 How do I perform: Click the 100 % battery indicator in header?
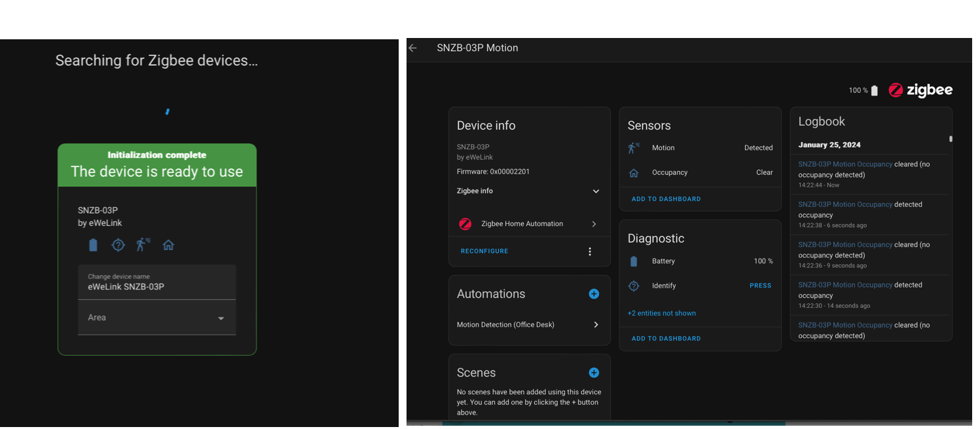tap(863, 90)
